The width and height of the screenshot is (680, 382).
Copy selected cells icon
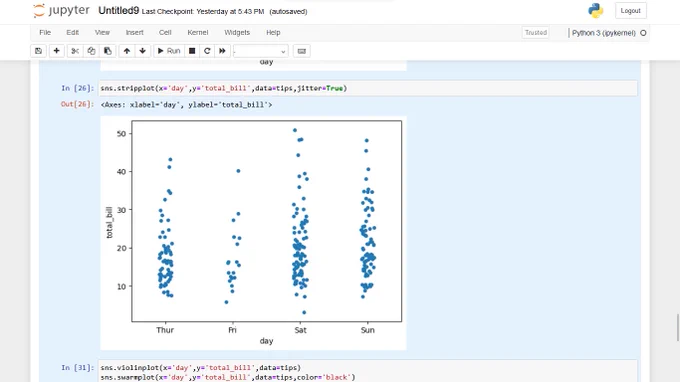pyautogui.click(x=91, y=51)
